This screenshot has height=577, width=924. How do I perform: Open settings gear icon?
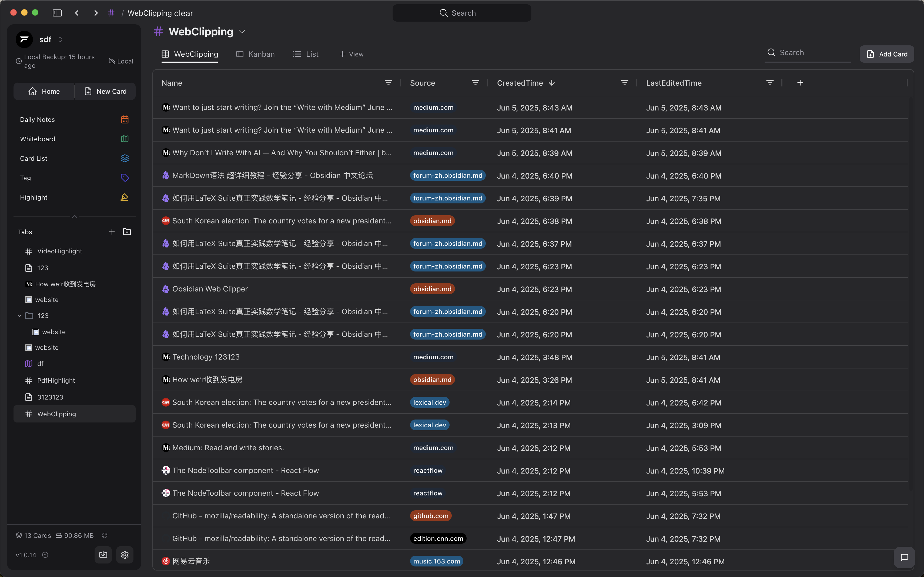125,555
